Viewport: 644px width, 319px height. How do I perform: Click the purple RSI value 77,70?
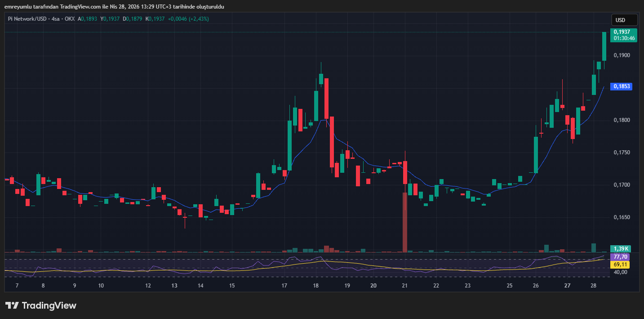[x=621, y=256]
